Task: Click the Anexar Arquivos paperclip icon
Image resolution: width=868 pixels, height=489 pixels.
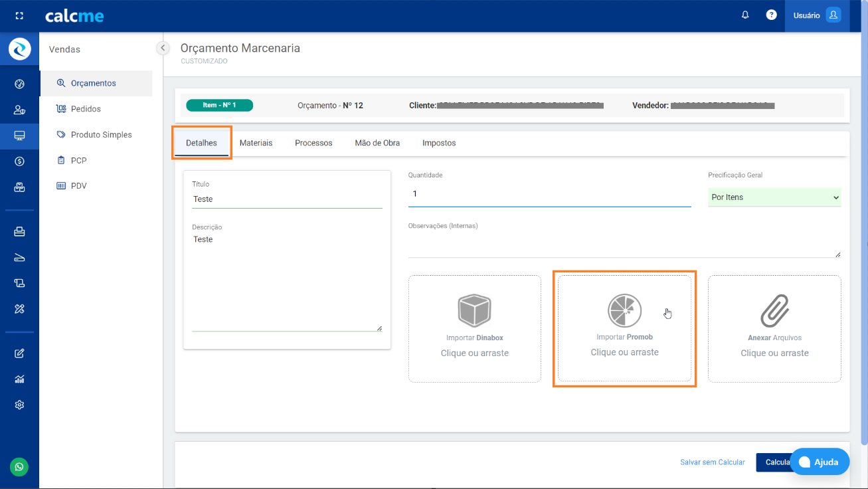Action: click(774, 311)
